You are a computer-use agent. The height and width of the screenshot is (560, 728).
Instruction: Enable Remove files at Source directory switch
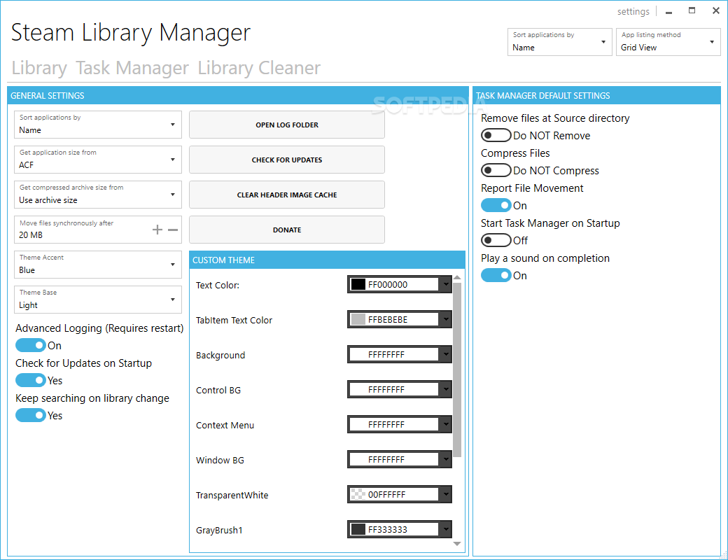(x=496, y=135)
